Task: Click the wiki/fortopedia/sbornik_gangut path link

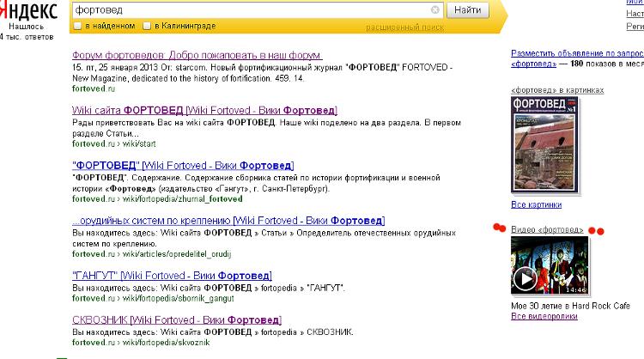Action: tap(179, 298)
